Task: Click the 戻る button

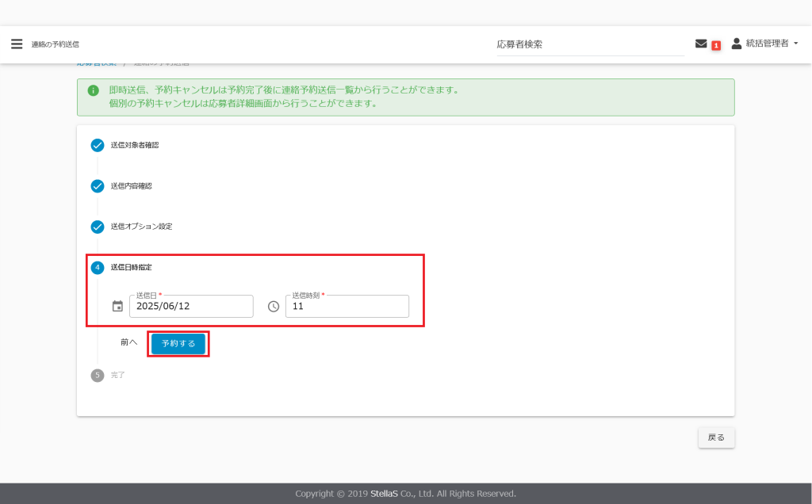Action: [x=716, y=437]
